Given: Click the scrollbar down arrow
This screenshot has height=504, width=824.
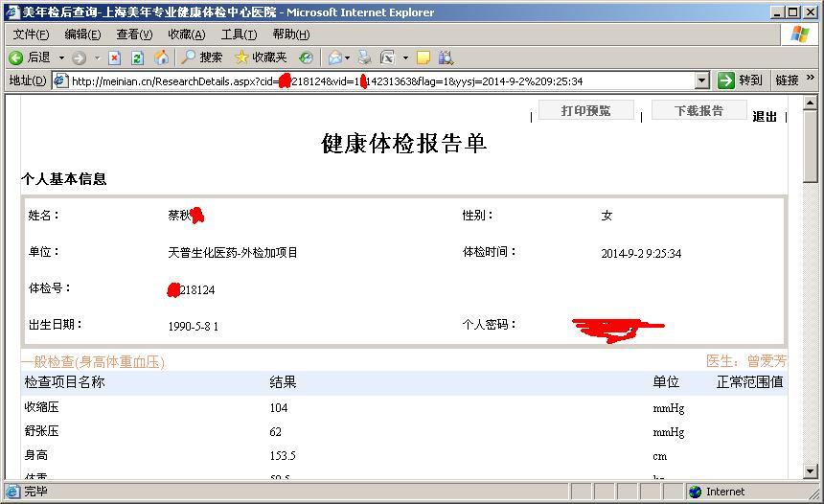Looking at the screenshot, I should pyautogui.click(x=810, y=471).
